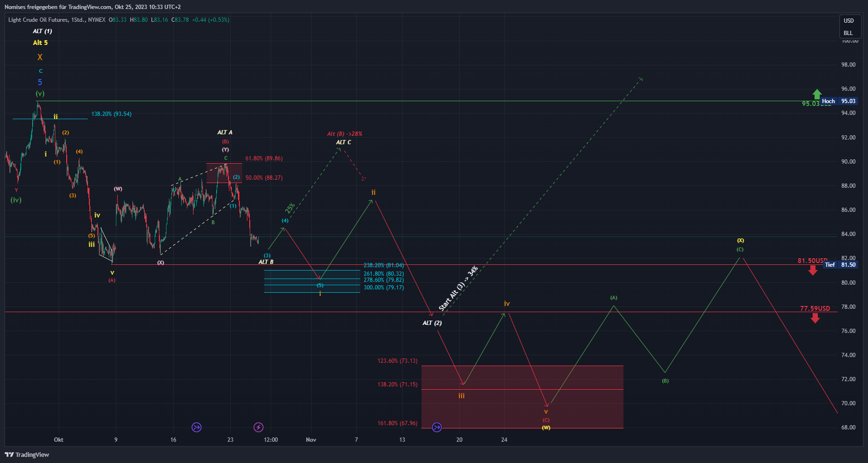Viewport: 868px width, 463px height.
Task: Click the TradingView logo at bottom left
Action: tap(27, 454)
